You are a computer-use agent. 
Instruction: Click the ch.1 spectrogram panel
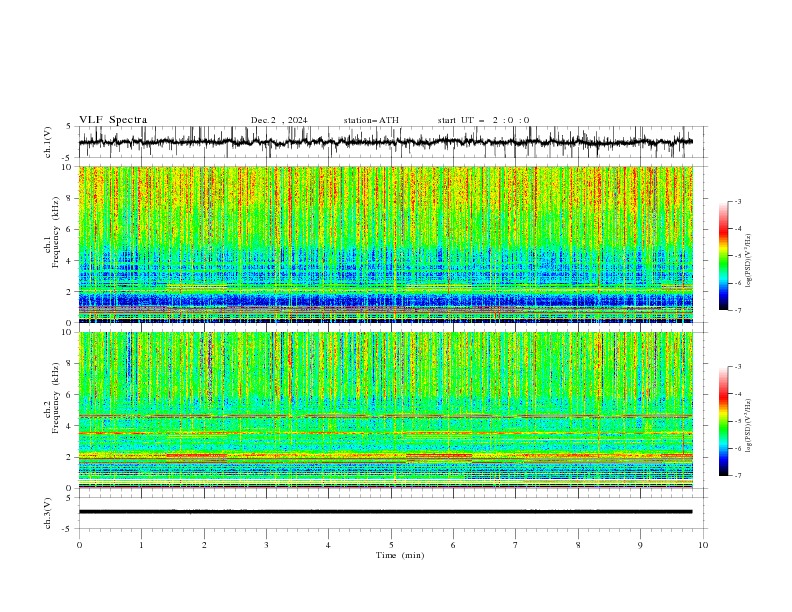(386, 244)
